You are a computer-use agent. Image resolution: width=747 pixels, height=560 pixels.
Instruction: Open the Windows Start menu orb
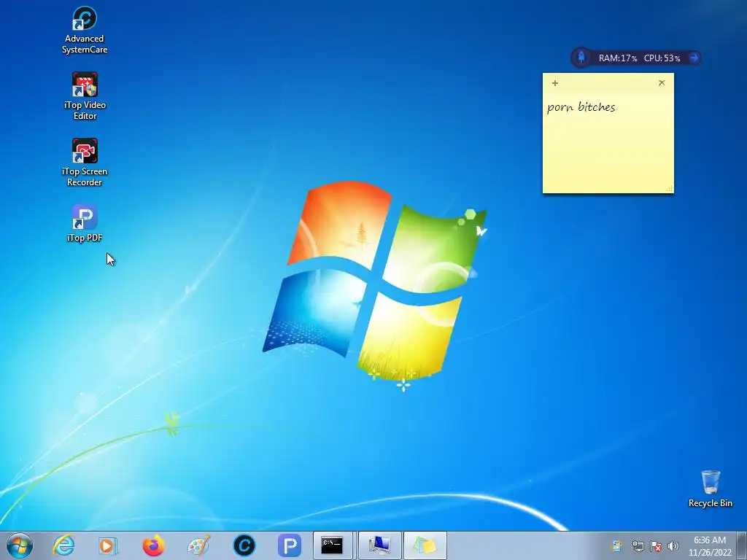click(x=20, y=545)
